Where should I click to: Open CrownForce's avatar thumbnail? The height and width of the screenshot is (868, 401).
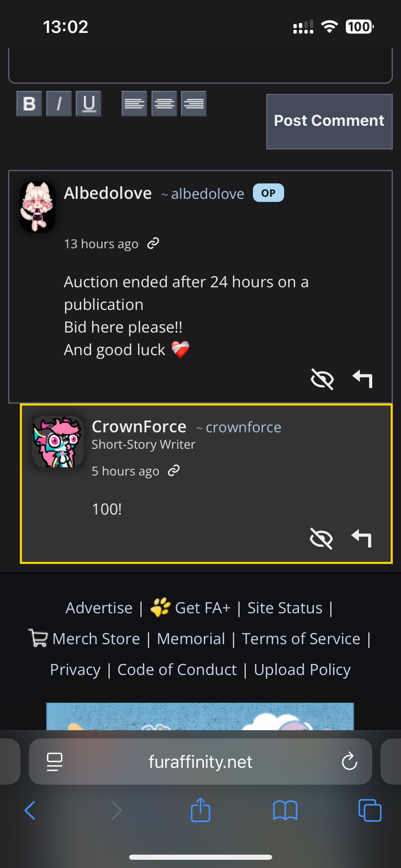point(58,441)
